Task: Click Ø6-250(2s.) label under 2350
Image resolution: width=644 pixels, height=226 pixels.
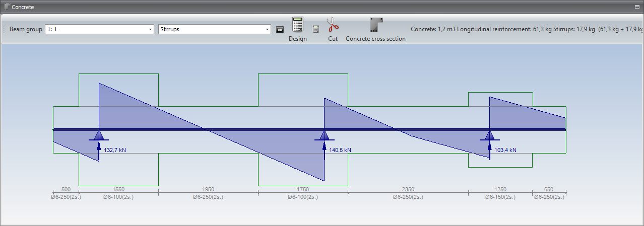Action: (x=408, y=197)
